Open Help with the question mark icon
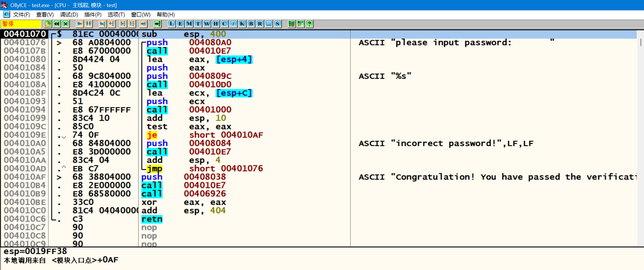The height and width of the screenshot is (270, 644). point(309,24)
